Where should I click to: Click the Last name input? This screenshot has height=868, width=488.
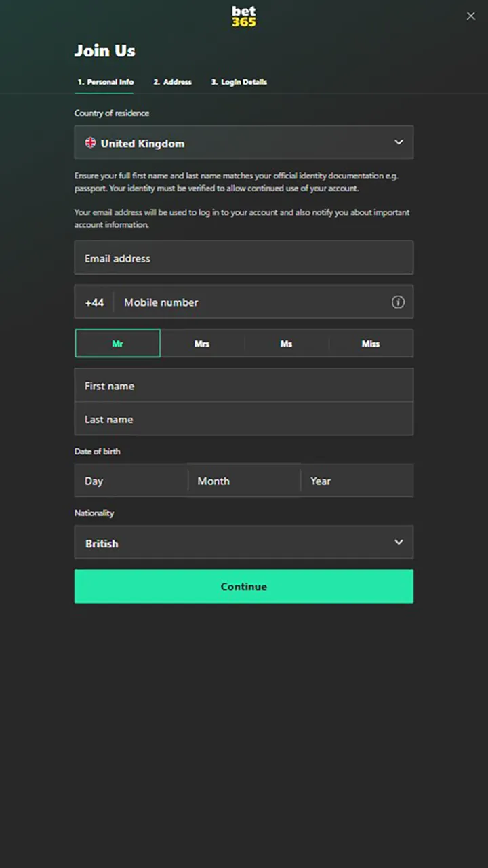(243, 419)
